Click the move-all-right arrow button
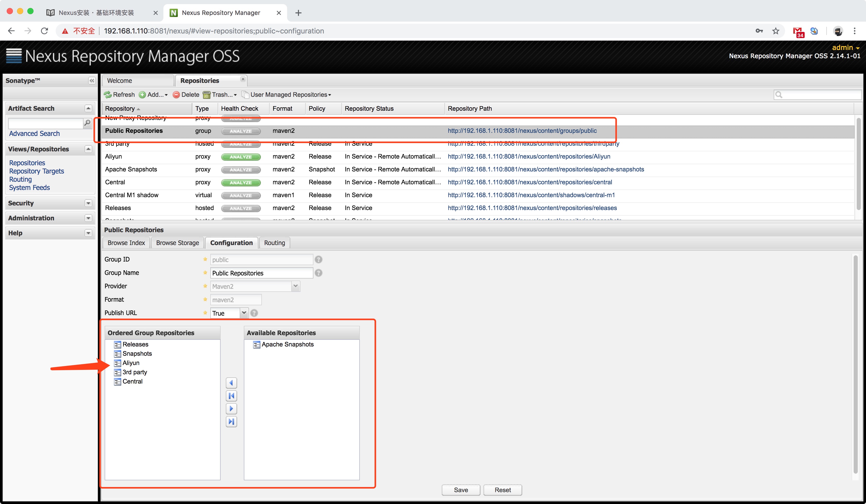866x504 pixels. click(231, 422)
